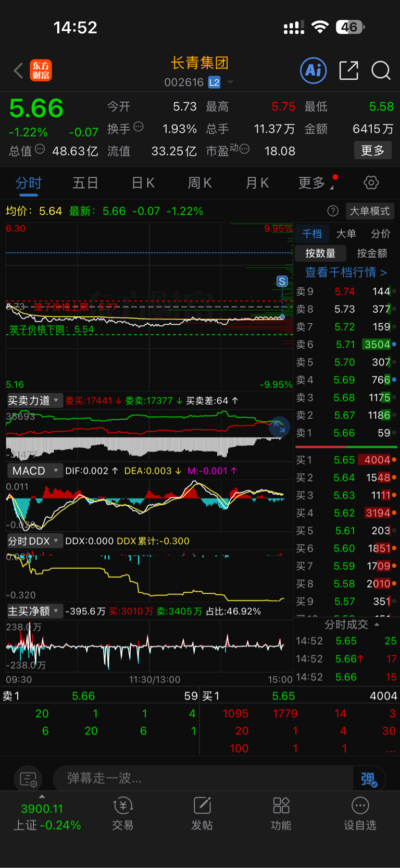The width and height of the screenshot is (400, 868).
Task: Tap the 均价: 5.64 readout
Action: click(x=34, y=211)
